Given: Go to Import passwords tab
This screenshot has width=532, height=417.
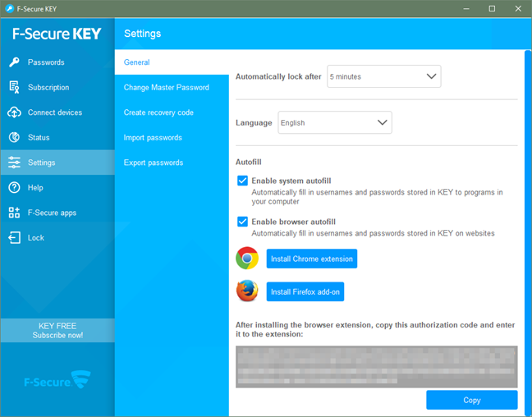Looking at the screenshot, I should click(172, 137).
